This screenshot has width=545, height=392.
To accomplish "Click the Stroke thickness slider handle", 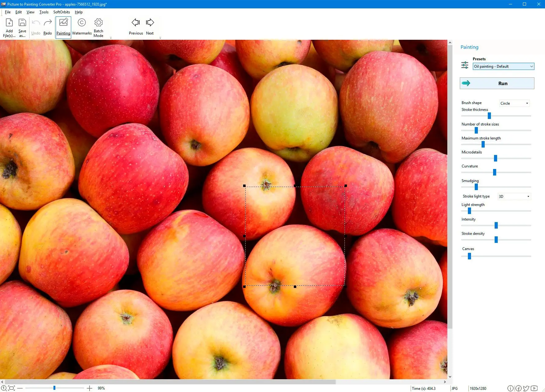I will point(489,116).
